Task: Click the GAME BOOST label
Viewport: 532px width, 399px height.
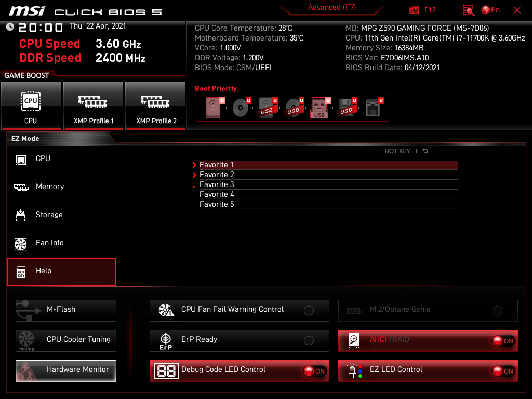Action: tap(26, 76)
